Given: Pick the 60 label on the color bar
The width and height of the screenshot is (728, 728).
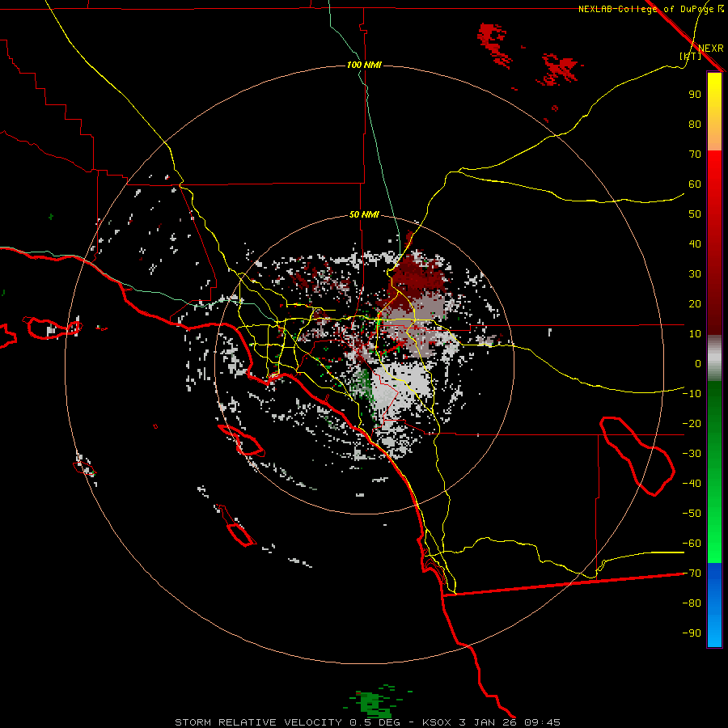Looking at the screenshot, I should point(695,184).
